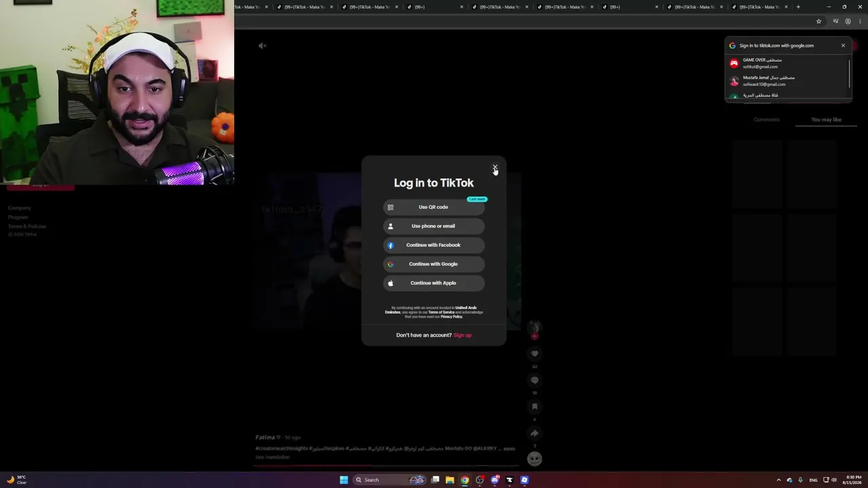868x488 pixels.
Task: Open the taskbar volume control
Action: pos(834,480)
